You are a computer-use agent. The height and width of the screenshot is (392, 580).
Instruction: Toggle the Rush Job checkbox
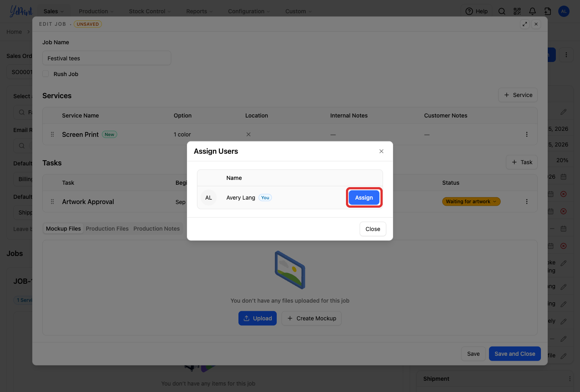[x=46, y=74]
